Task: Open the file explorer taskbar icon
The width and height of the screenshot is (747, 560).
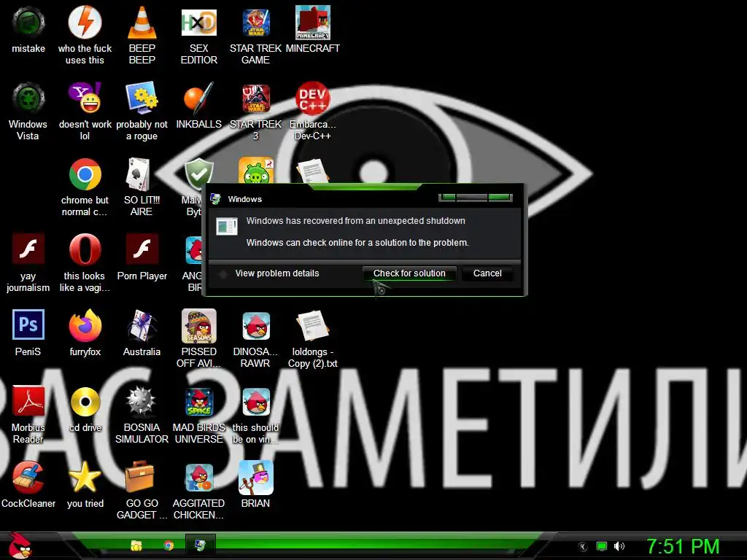Action: [136, 545]
